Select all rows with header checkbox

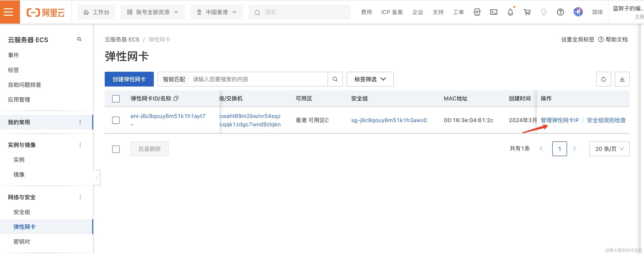tap(116, 99)
